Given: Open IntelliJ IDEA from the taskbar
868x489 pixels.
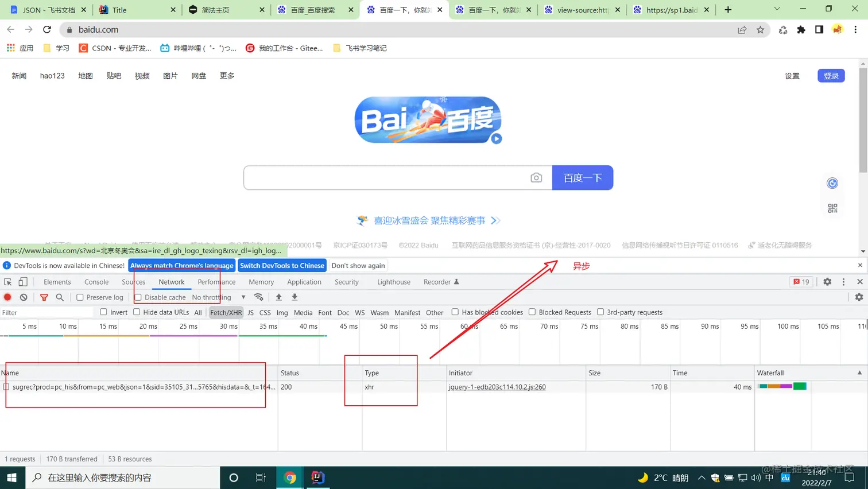Looking at the screenshot, I should [x=317, y=478].
